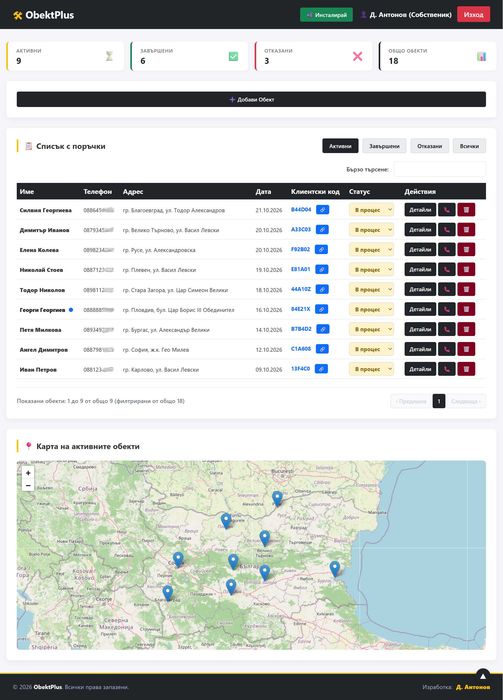Open Детайли for Силвия Георгиева
Viewport: 503px width, 700px height.
pyautogui.click(x=420, y=209)
